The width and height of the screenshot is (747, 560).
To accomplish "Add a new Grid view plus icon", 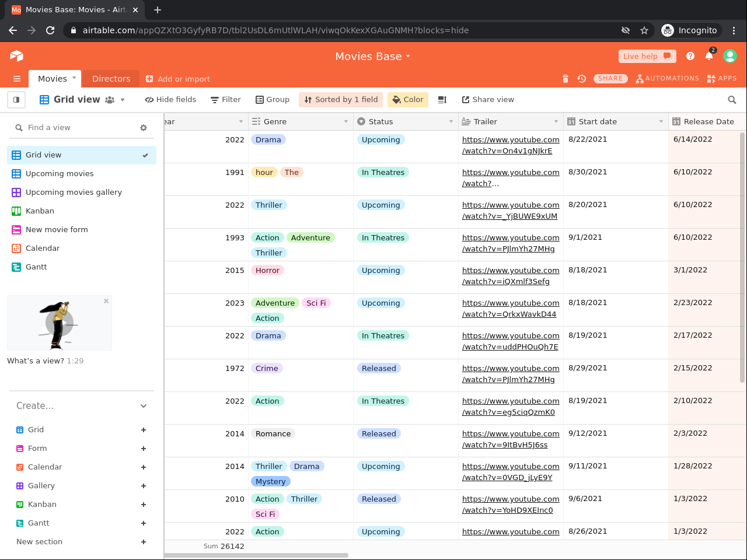I will [x=144, y=430].
